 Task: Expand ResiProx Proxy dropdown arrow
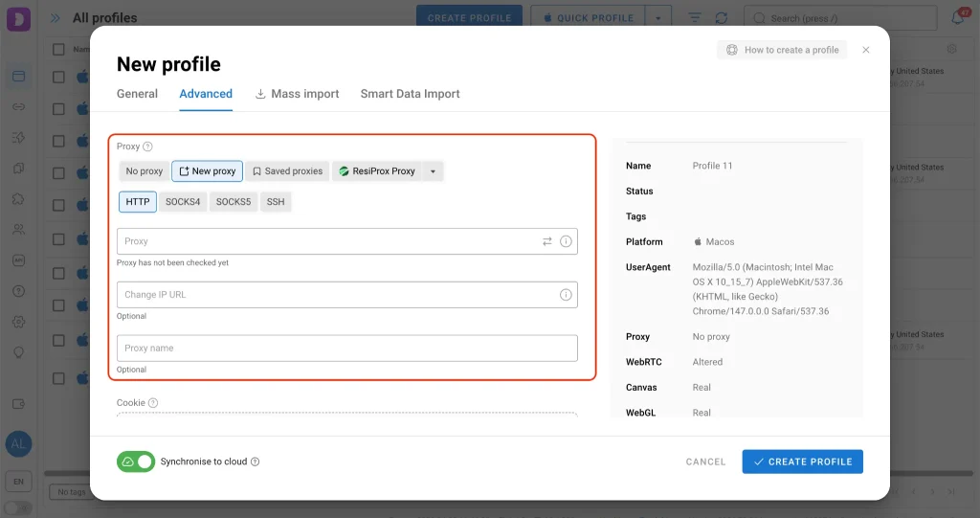pyautogui.click(x=433, y=171)
